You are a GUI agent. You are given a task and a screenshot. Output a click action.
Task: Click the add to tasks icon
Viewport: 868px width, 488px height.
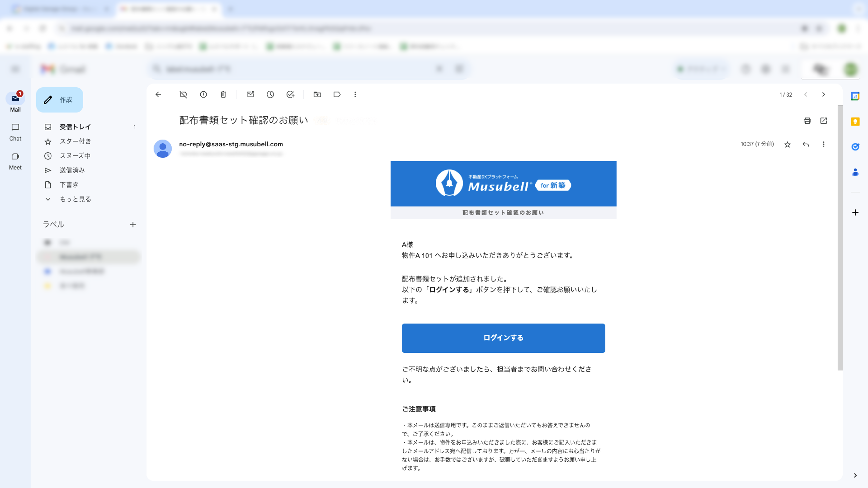tap(290, 95)
